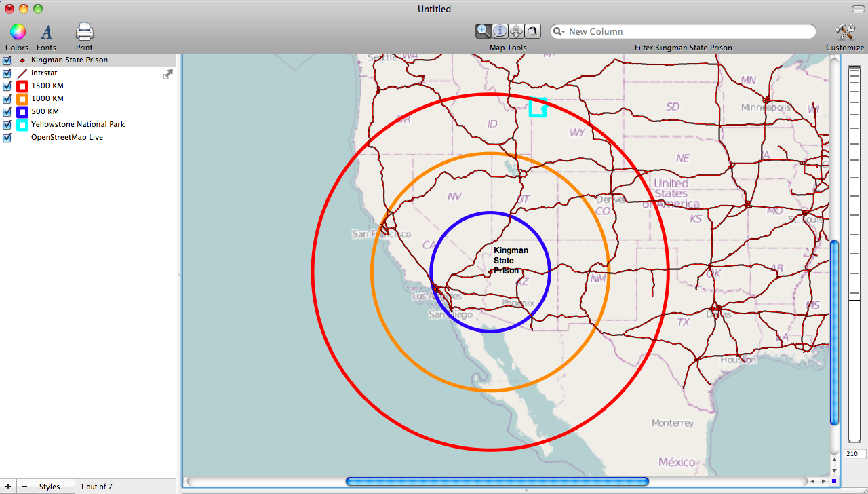This screenshot has width=868, height=494.
Task: Click the intrstat layer export arrow icon
Action: (167, 74)
